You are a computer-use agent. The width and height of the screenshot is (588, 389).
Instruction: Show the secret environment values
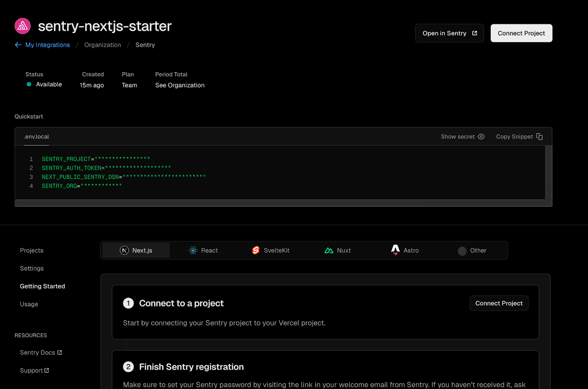coord(462,136)
